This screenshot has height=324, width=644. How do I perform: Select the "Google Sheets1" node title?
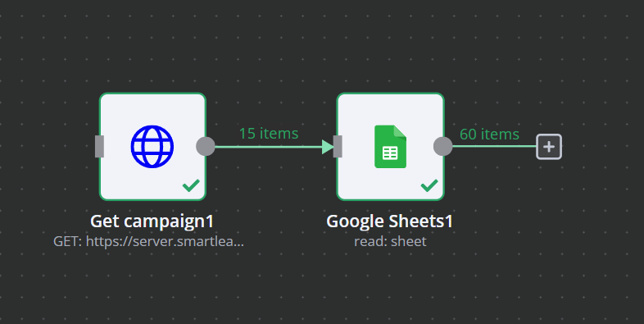(389, 221)
